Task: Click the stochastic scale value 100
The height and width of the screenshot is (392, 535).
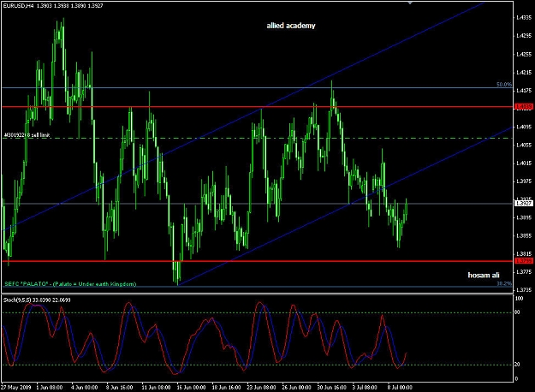Action: pos(519,299)
